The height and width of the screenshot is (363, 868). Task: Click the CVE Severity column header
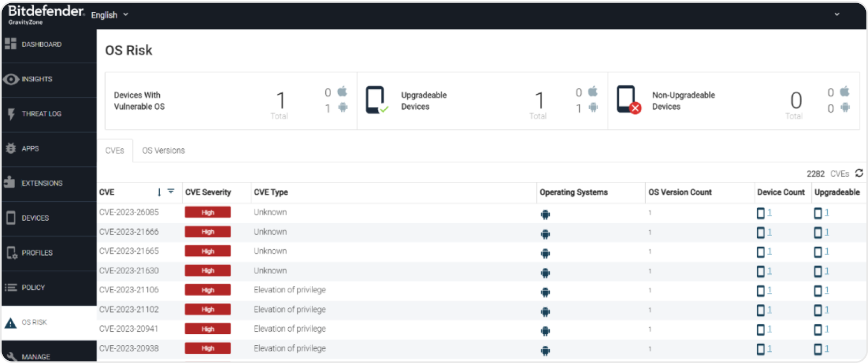click(208, 192)
